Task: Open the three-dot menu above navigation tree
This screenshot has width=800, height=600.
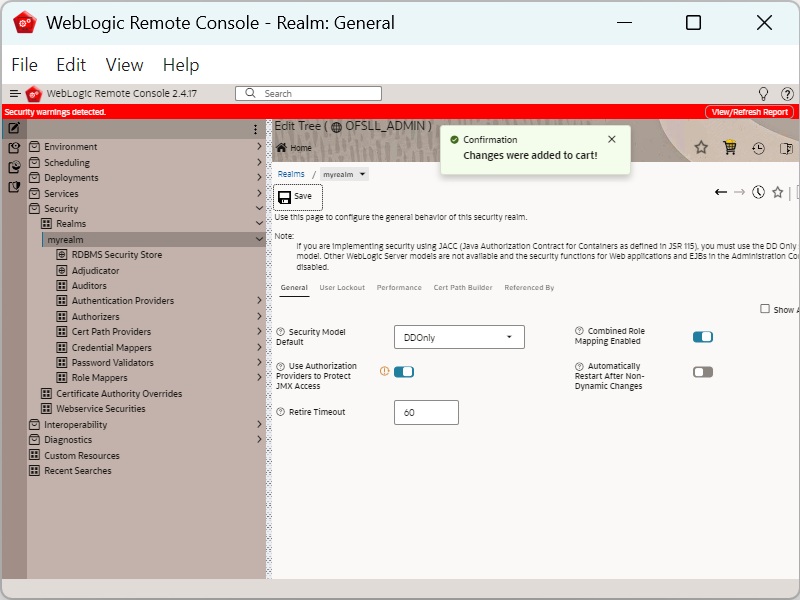Action: 255,129
